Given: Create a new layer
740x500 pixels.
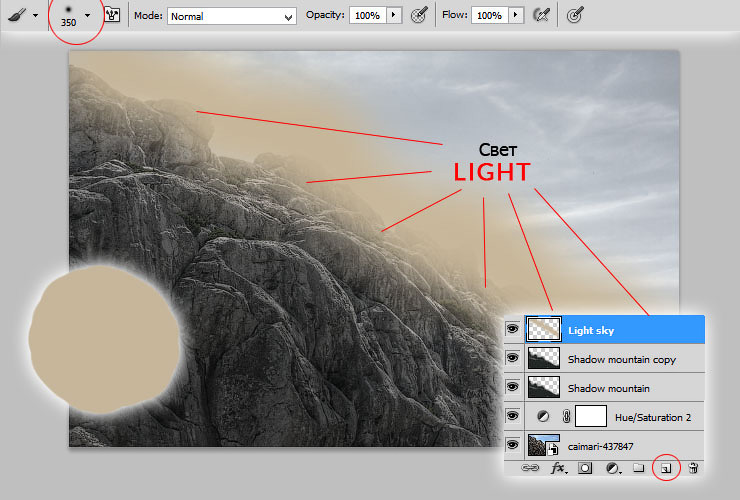Looking at the screenshot, I should tap(666, 468).
